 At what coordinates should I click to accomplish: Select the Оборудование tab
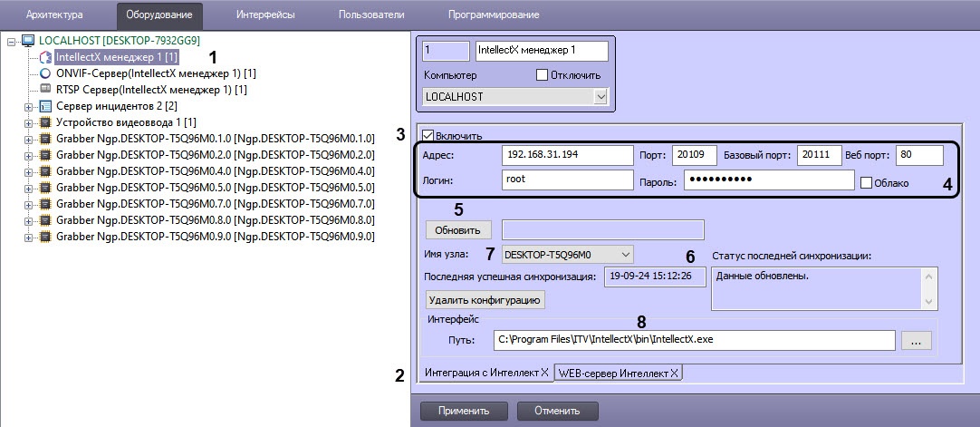pos(159,15)
